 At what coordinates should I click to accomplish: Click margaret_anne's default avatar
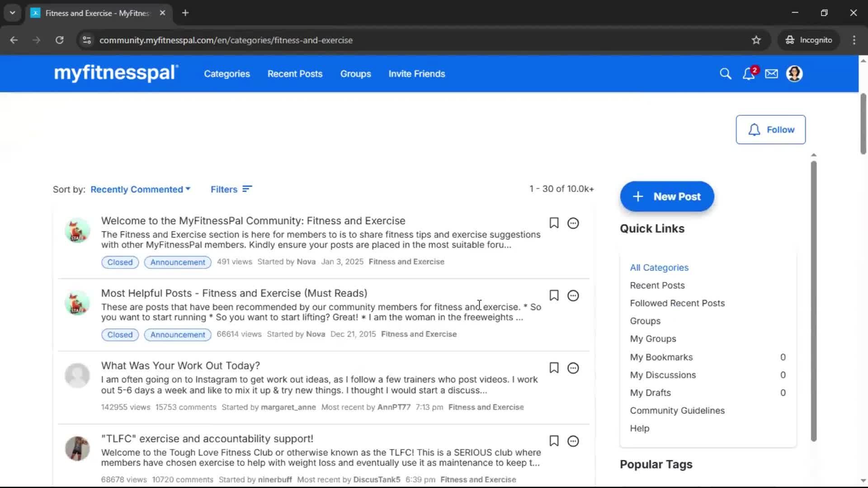click(77, 375)
